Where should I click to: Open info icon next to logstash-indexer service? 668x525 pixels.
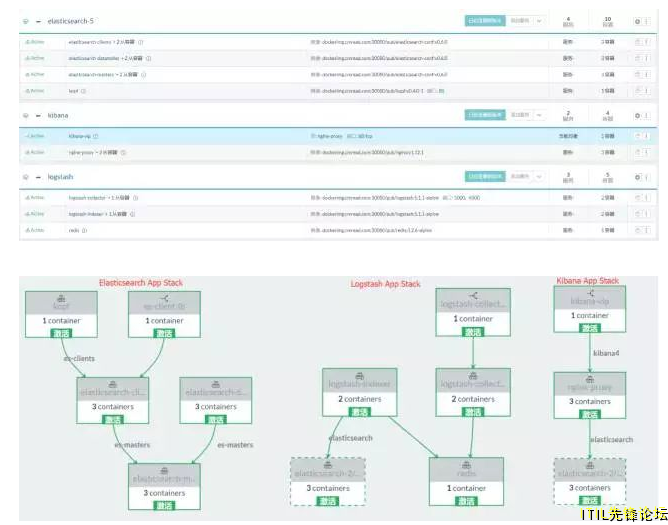click(x=132, y=214)
